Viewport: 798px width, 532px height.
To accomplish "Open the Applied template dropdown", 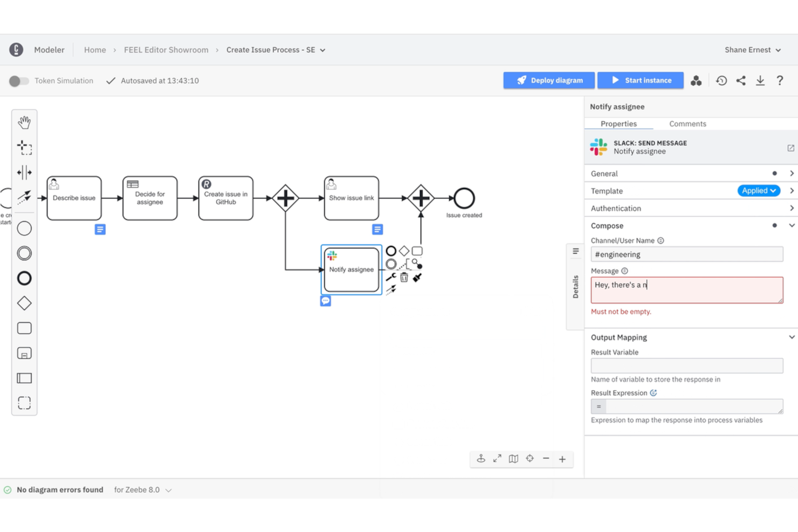I will pyautogui.click(x=758, y=191).
